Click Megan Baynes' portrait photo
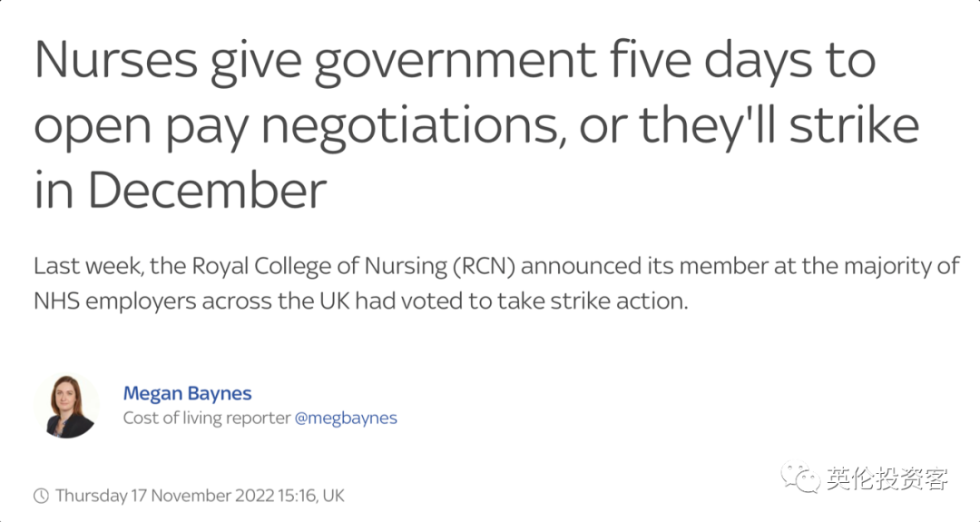The image size is (980, 522). click(67, 406)
